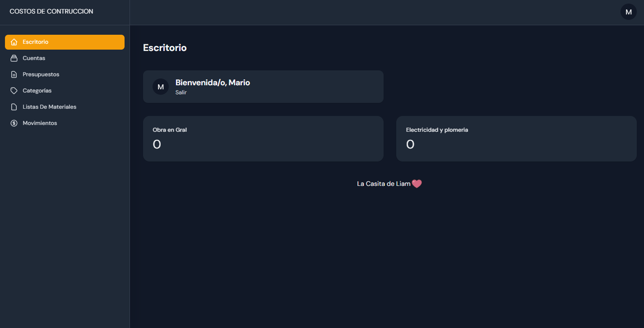644x328 pixels.
Task: Click the tag icon for Categorías
Action: pos(14,91)
